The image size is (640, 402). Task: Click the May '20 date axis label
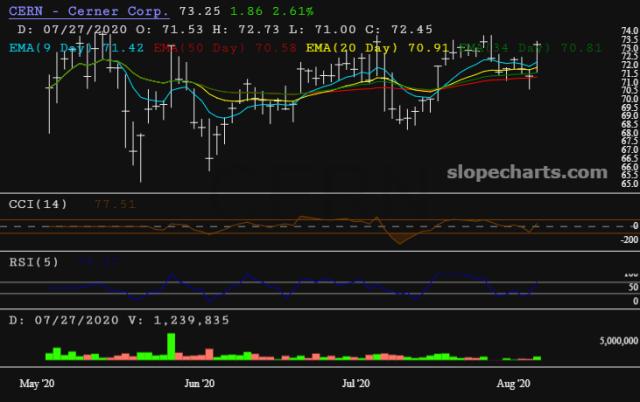(37, 383)
